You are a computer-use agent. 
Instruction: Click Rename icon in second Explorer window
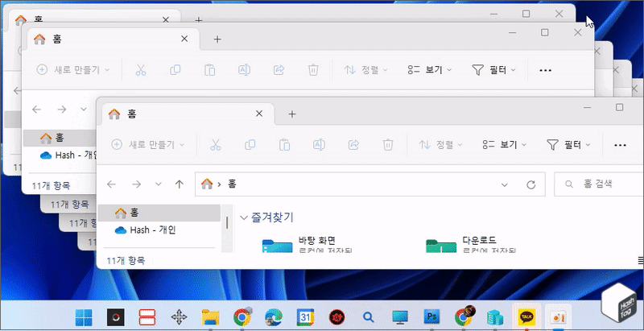(245, 70)
